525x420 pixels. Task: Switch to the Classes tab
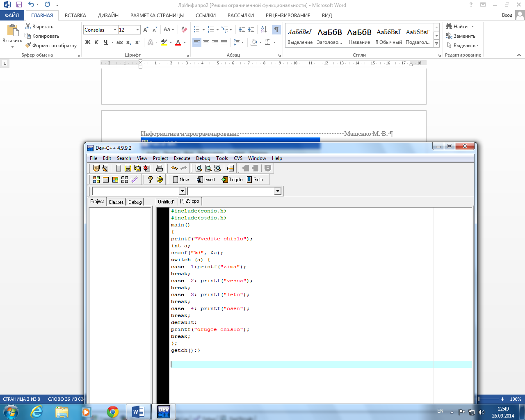pos(116,202)
